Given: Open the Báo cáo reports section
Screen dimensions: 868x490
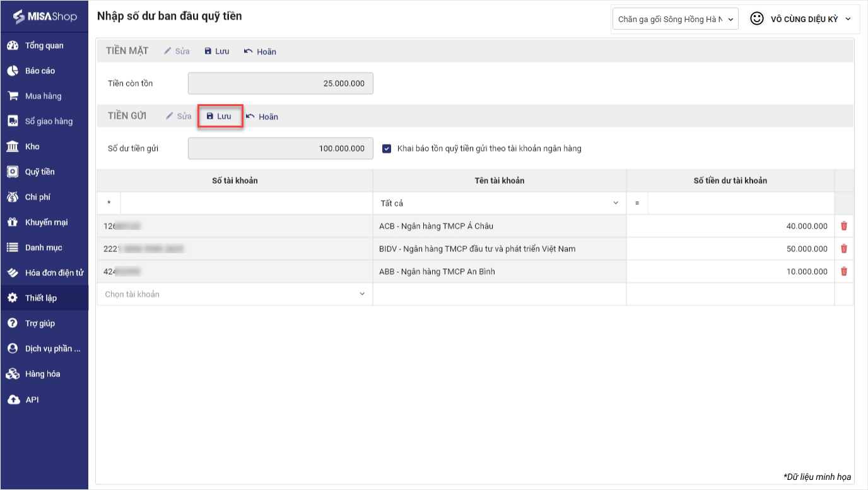Looking at the screenshot, I should click(x=40, y=71).
